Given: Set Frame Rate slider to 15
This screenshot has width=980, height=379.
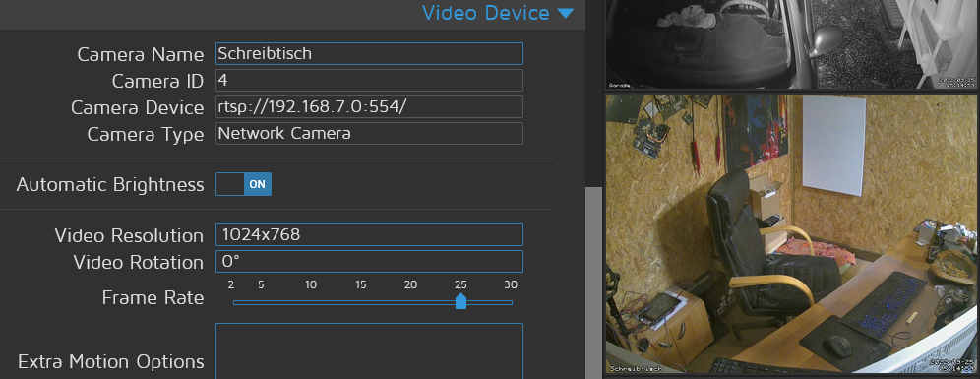Looking at the screenshot, I should tap(361, 302).
